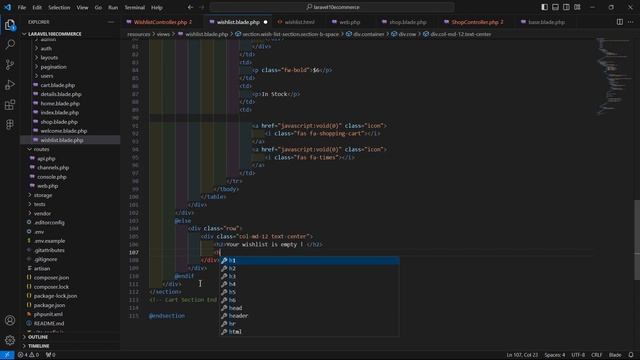Change CRLF end of line sequence
The image size is (640, 360).
tap(597, 355)
